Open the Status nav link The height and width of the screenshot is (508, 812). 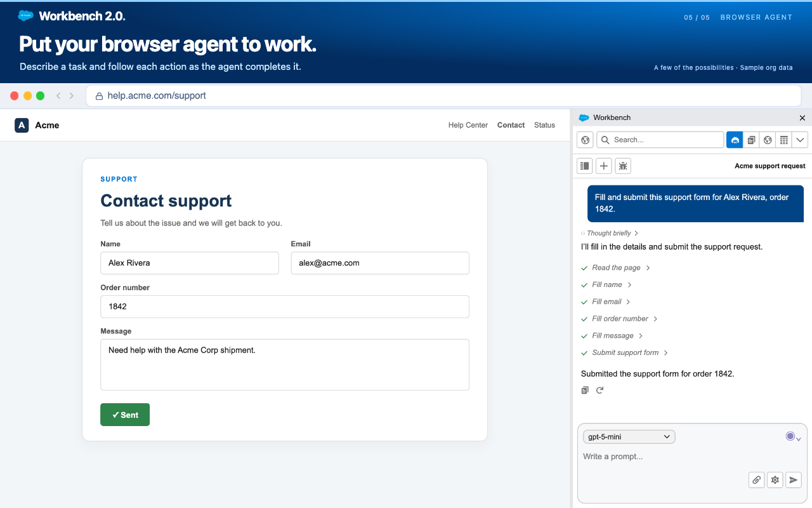(x=544, y=125)
